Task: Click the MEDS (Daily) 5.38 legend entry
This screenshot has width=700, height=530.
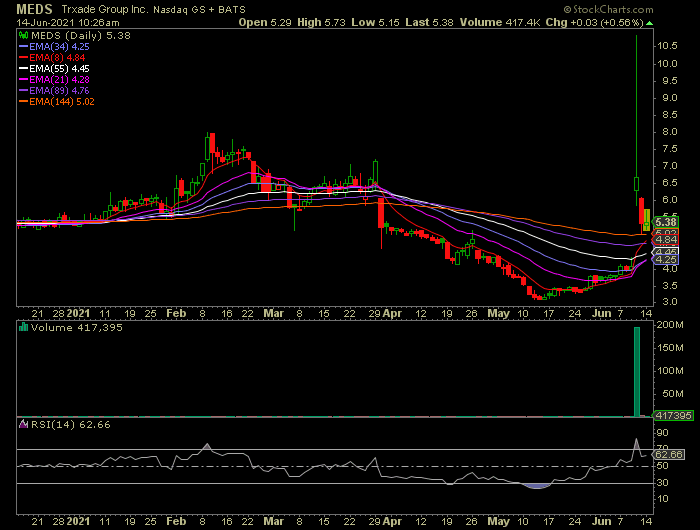Action: point(80,35)
